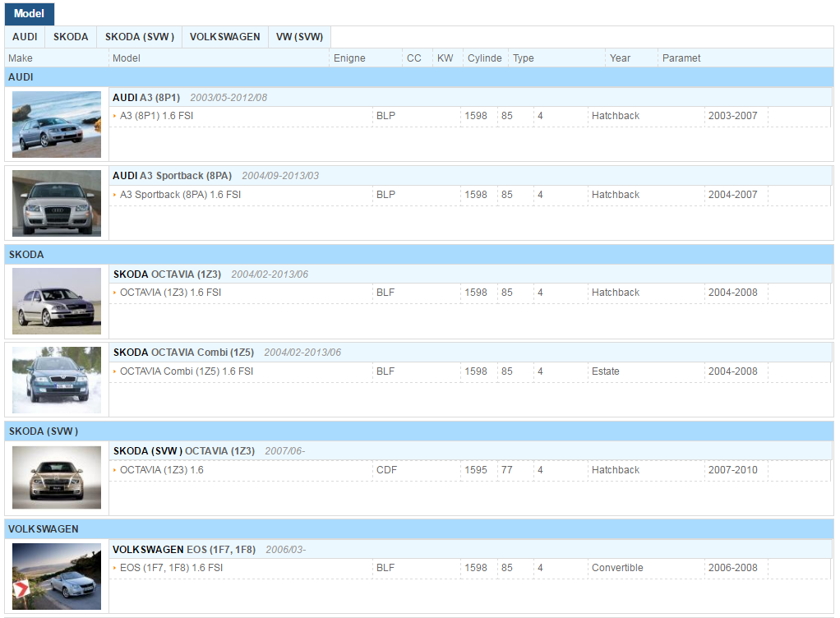Screen dimensions: 840x618
Task: Switch to the SKODA make tab
Action: point(71,37)
